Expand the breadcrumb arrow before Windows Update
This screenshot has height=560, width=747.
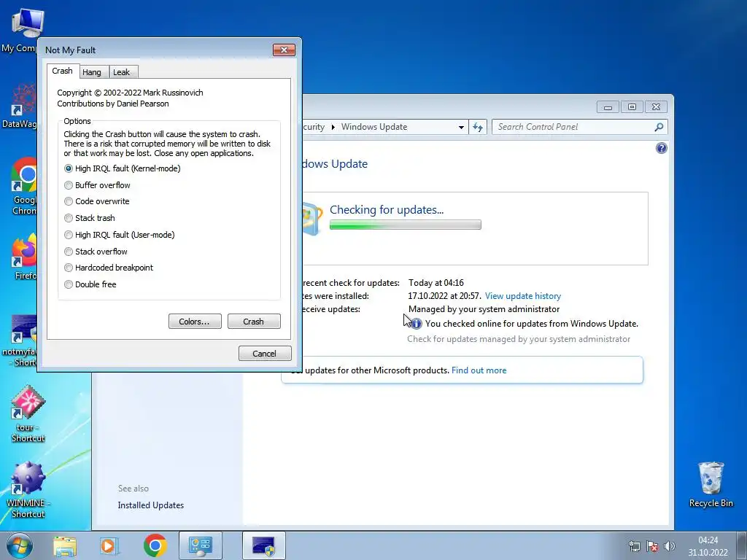click(x=333, y=127)
